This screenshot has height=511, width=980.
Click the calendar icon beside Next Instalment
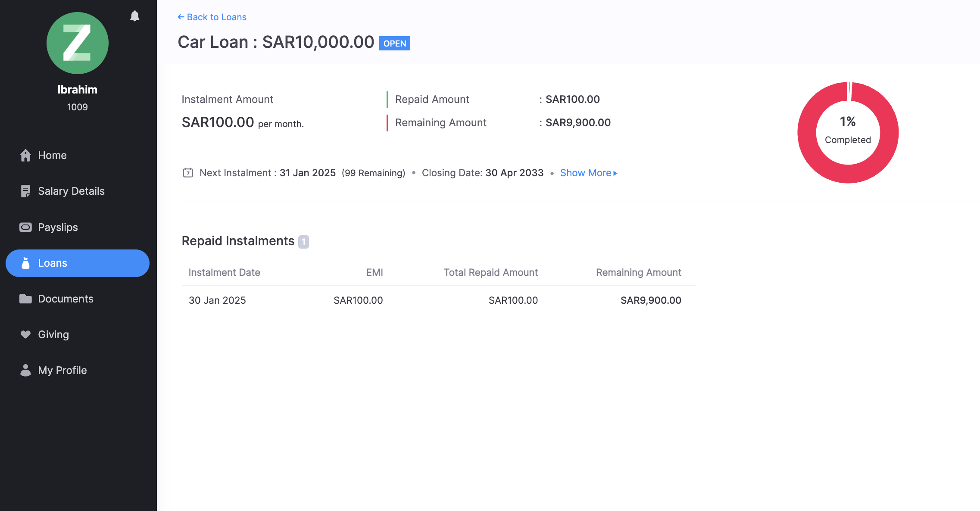point(188,173)
